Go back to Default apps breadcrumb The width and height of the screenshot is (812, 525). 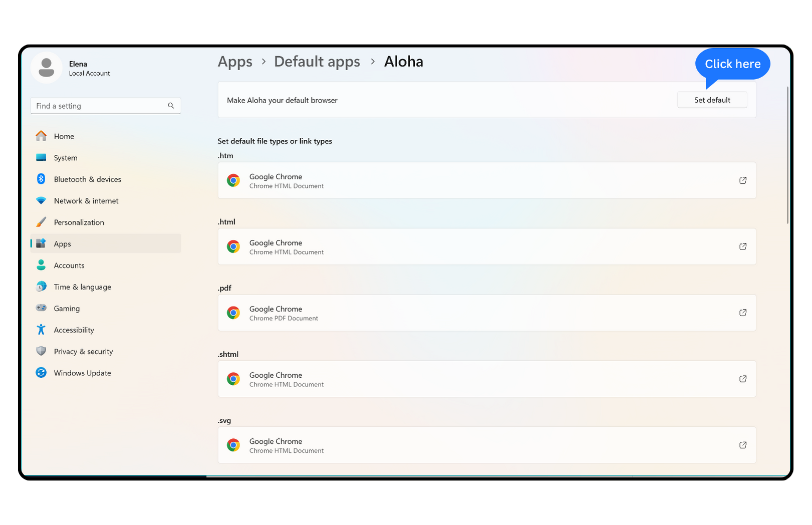pyautogui.click(x=317, y=62)
